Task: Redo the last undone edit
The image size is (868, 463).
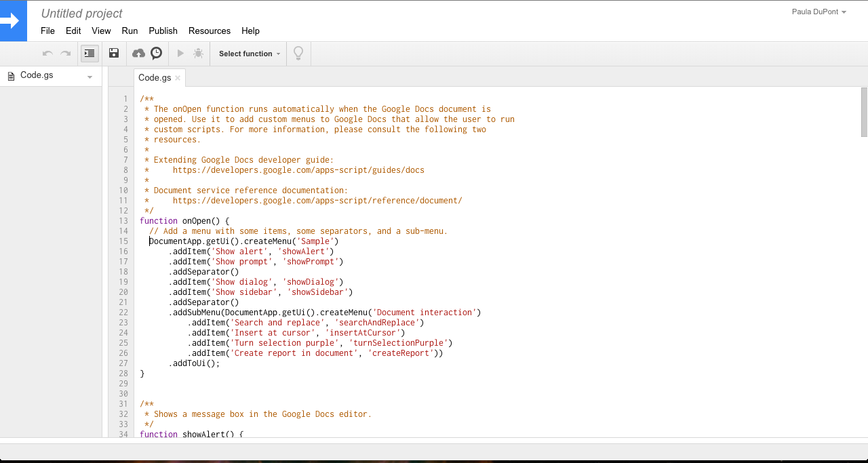Action: point(66,54)
